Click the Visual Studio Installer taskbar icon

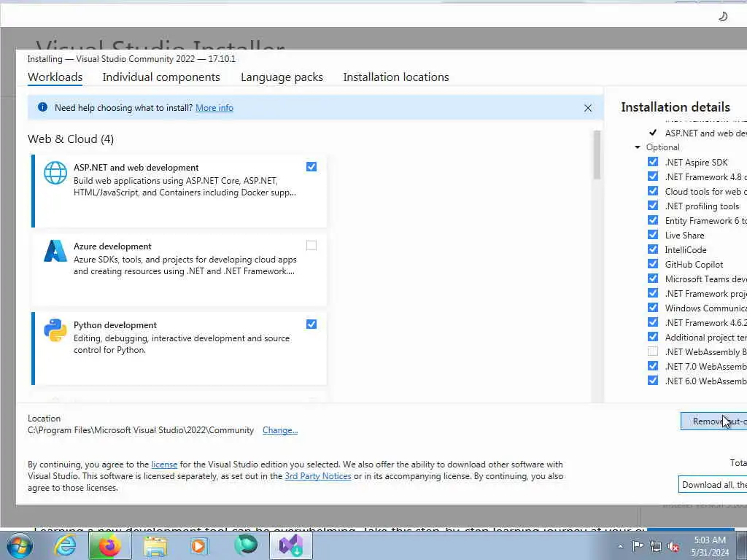[x=291, y=545]
